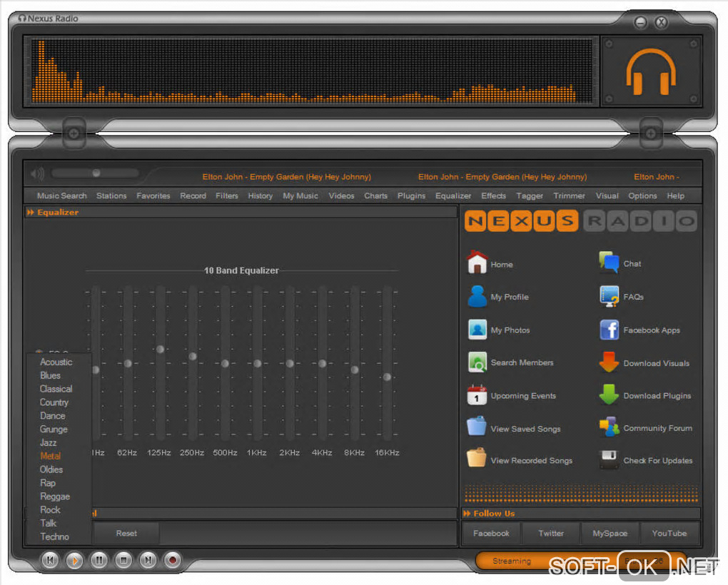
Task: Open the Help menu
Action: [675, 195]
